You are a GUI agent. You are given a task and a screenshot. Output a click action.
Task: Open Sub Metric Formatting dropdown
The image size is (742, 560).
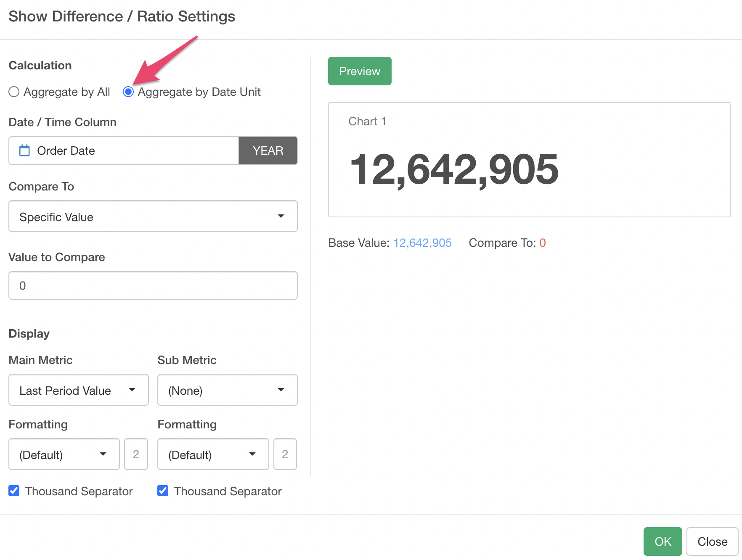coord(213,454)
